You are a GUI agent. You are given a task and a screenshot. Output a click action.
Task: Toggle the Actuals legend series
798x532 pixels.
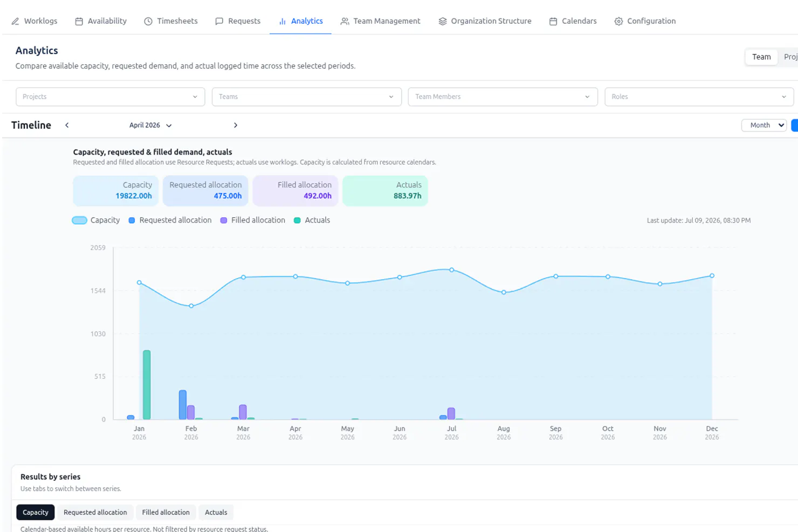[x=312, y=220]
